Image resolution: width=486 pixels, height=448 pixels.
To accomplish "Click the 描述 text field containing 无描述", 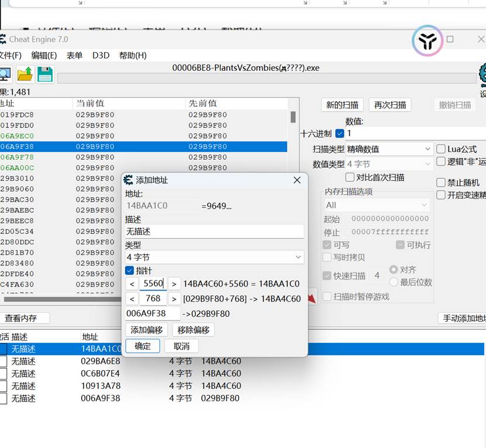I will tap(215, 231).
